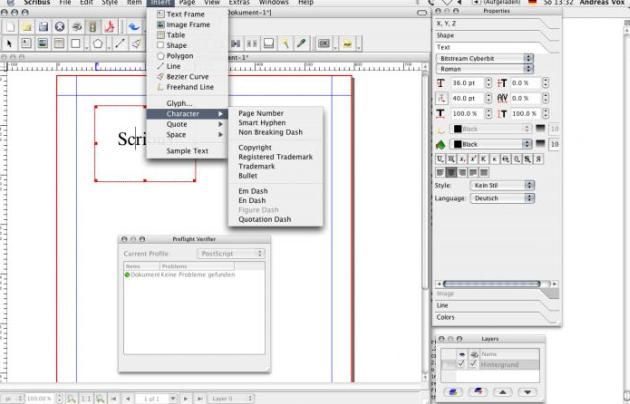Screen dimensions: 630x404
Task: Click the Print icon in toolbar
Action: pos(77,26)
